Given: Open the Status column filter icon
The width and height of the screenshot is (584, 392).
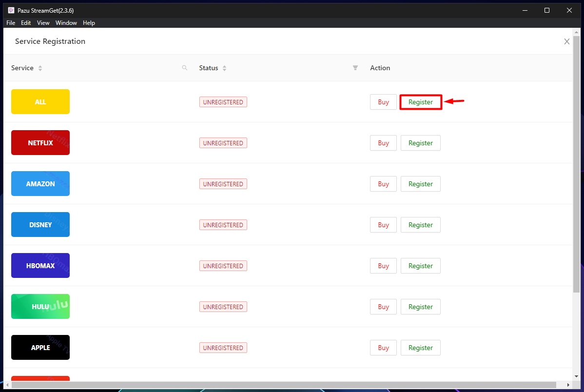Looking at the screenshot, I should (x=355, y=68).
